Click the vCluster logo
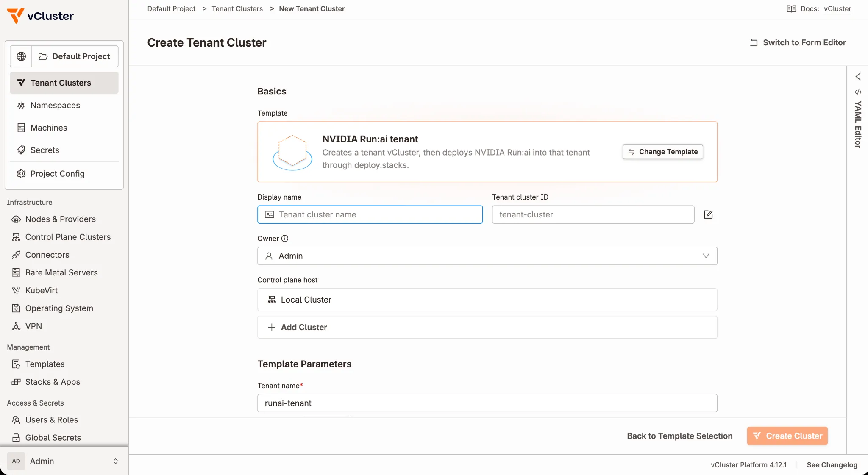868x475 pixels. tap(40, 16)
